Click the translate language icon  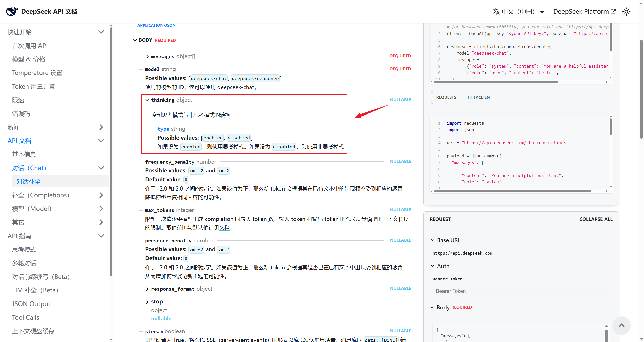click(x=496, y=12)
